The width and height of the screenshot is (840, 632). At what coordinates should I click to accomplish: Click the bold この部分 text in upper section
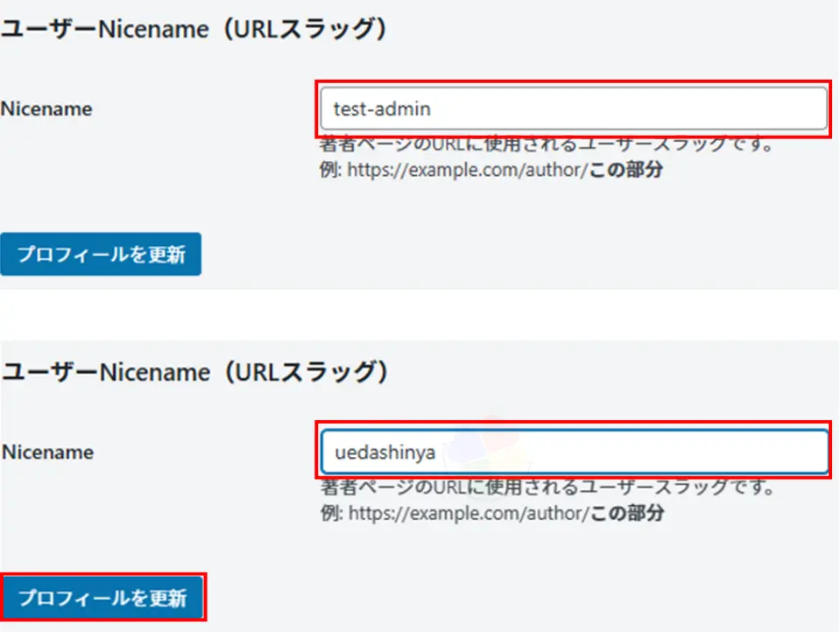626,170
